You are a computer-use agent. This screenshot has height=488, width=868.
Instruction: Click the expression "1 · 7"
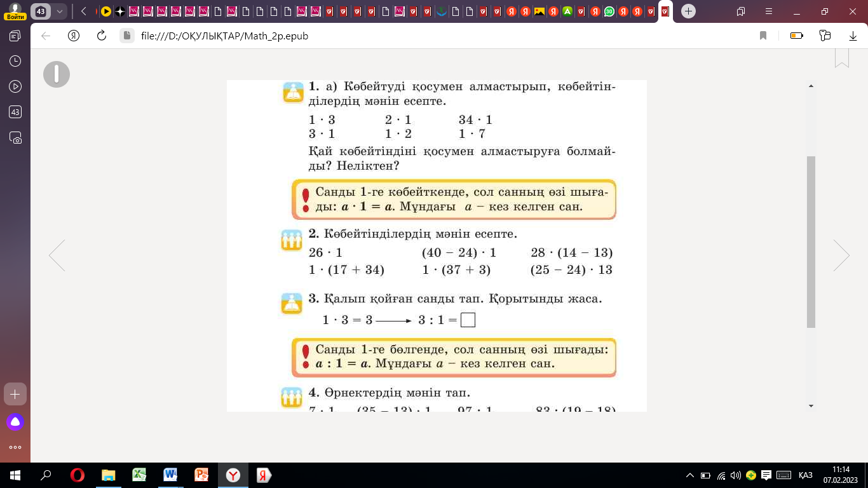pos(471,134)
